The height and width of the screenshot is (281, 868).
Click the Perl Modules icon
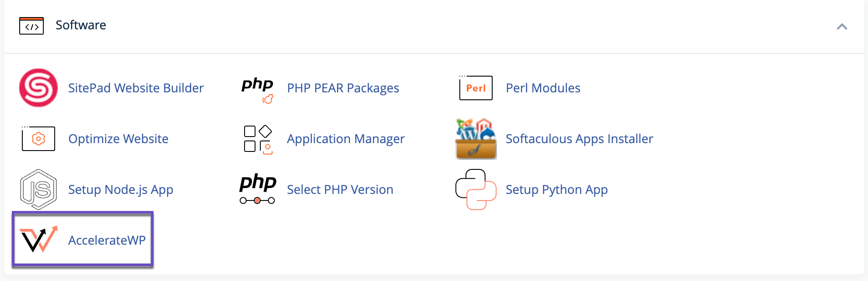coord(476,88)
